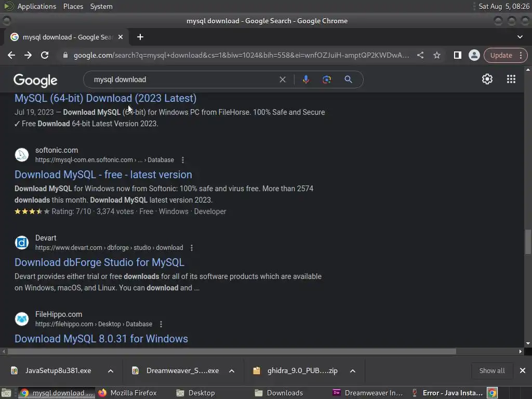The height and width of the screenshot is (399, 532).
Task: Show all downloads
Action: 491,370
